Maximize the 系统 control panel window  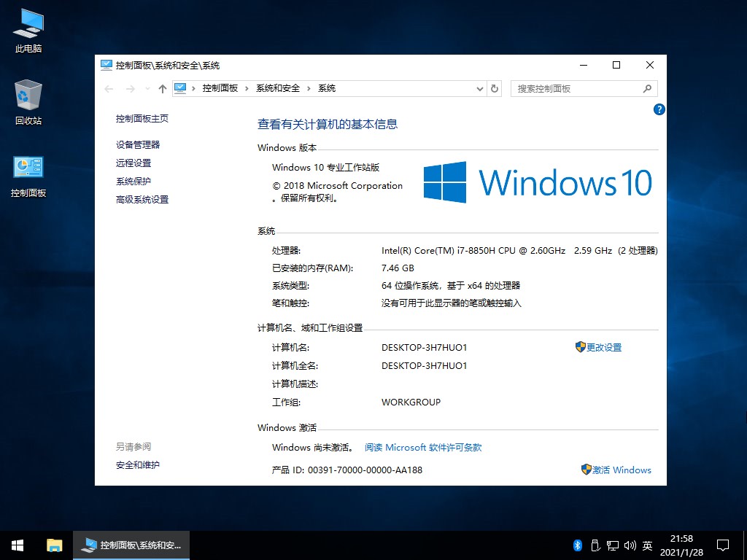pos(616,65)
